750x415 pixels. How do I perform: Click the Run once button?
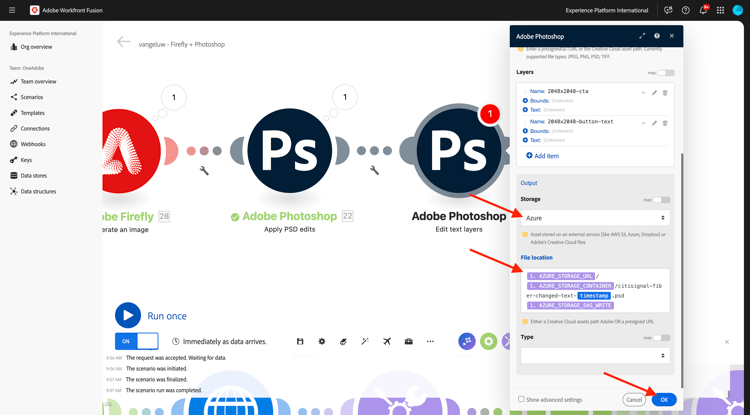click(x=151, y=316)
